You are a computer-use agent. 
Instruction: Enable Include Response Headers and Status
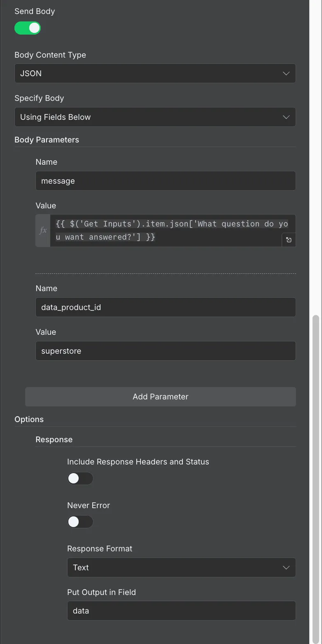pos(80,478)
